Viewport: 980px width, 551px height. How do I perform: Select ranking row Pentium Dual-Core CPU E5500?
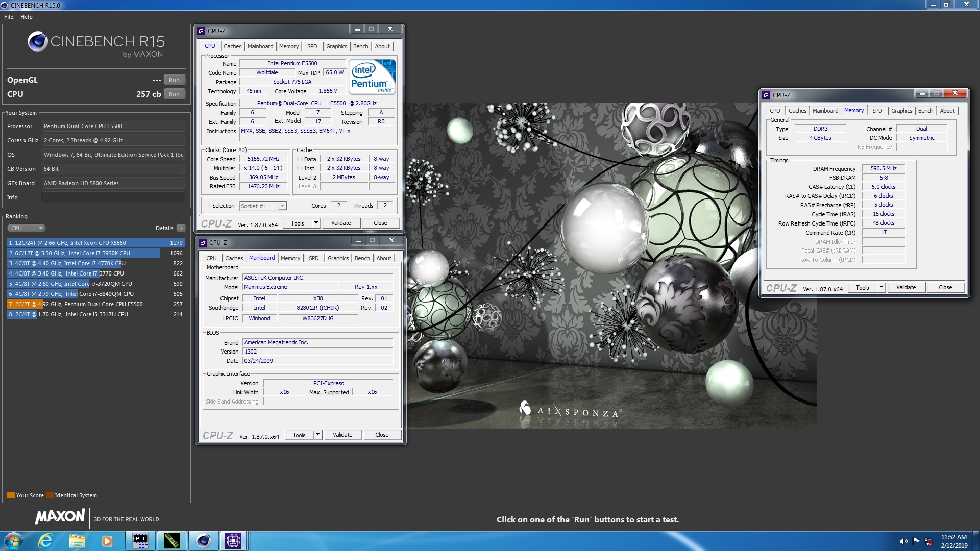tap(96, 304)
